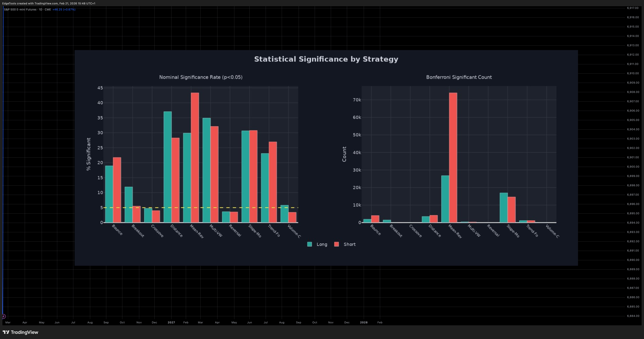Click the Mean-Rev Short bar in the Nominal chart
The height and width of the screenshot is (339, 644).
click(x=195, y=157)
